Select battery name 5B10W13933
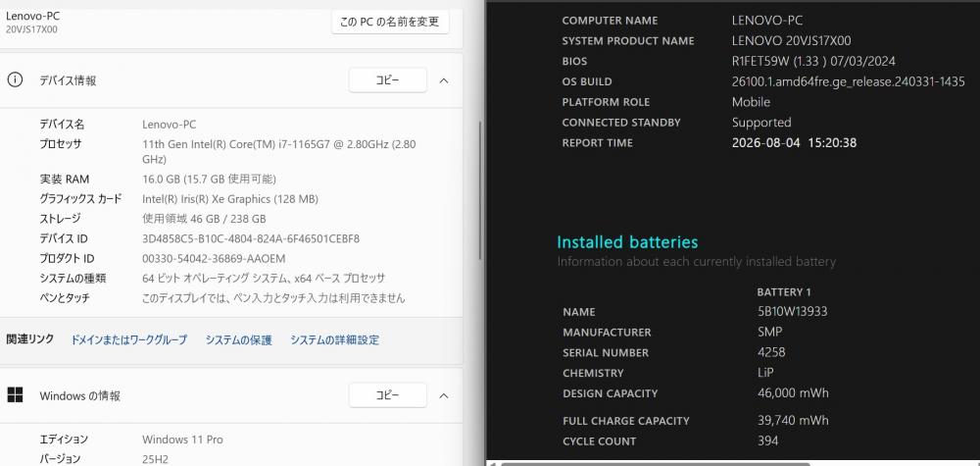This screenshot has height=466, width=980. click(x=793, y=312)
